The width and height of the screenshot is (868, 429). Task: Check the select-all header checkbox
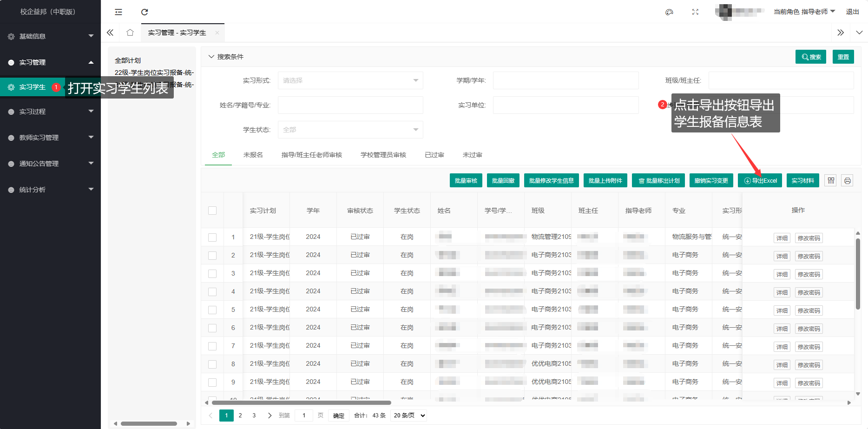[212, 211]
